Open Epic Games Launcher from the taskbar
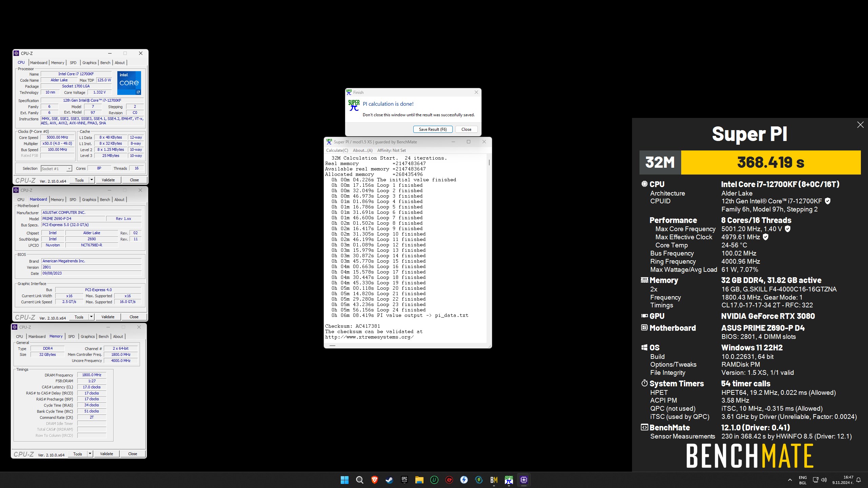 404,480
